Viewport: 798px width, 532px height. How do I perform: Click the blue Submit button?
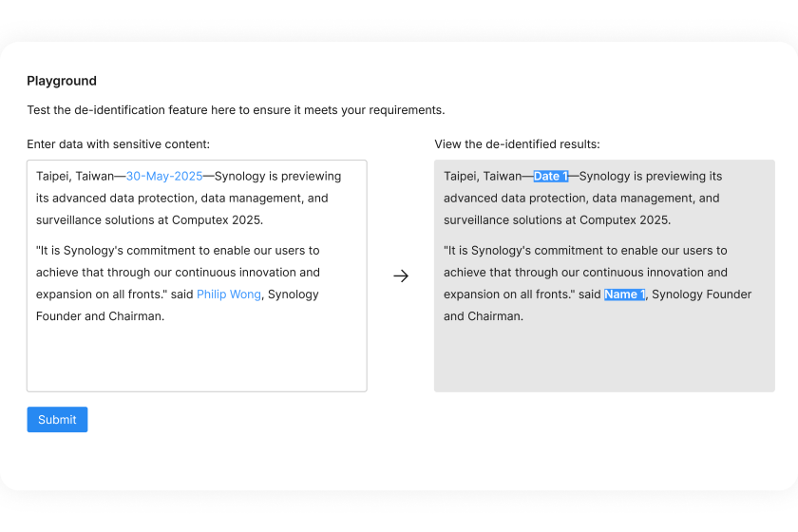point(57,420)
